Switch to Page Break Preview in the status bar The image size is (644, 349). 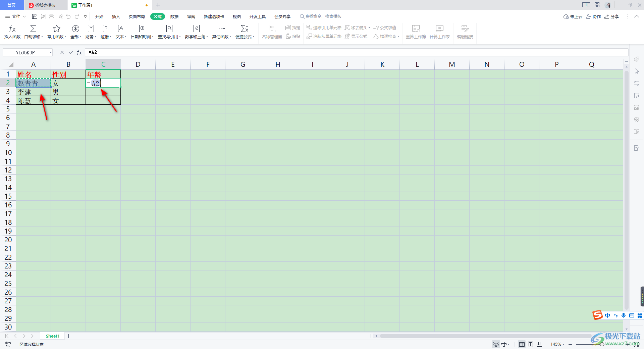(539, 344)
